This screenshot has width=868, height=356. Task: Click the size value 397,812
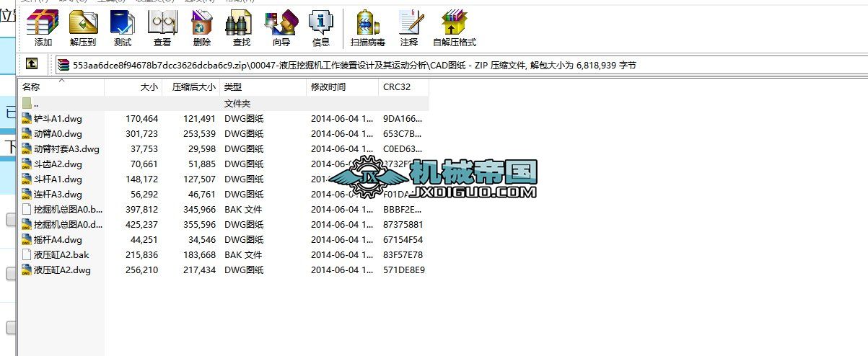point(141,210)
